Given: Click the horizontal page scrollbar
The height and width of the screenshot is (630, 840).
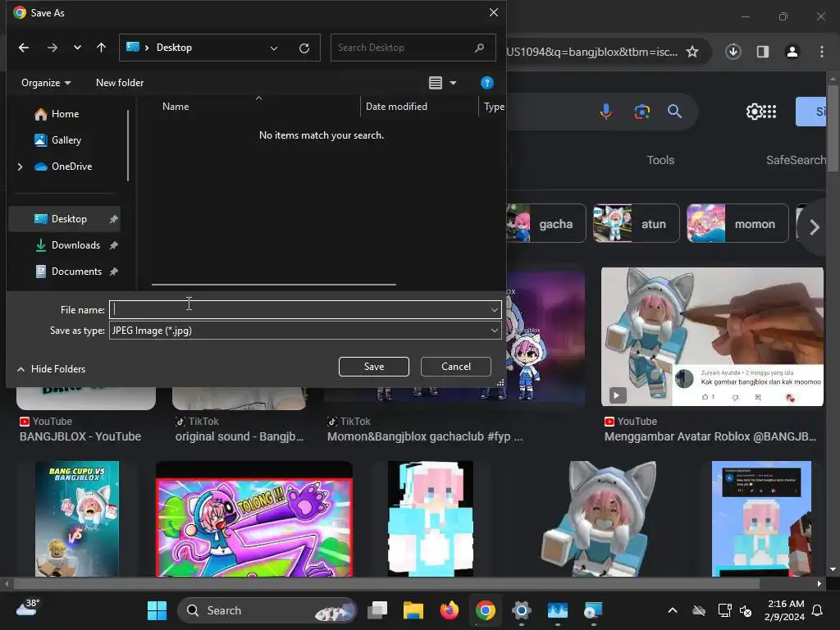Looking at the screenshot, I should click(386, 583).
